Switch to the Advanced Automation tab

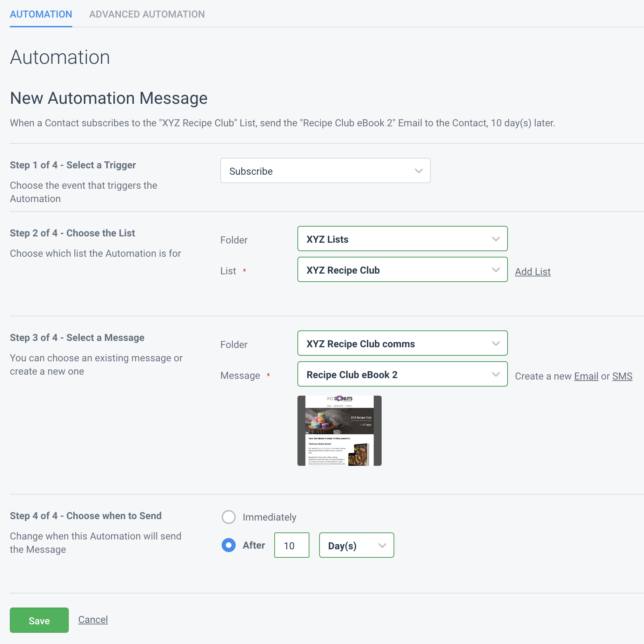pos(147,14)
